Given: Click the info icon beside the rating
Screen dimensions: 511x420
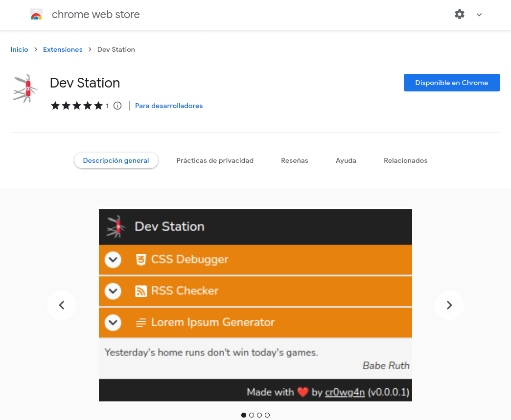Looking at the screenshot, I should tap(117, 106).
